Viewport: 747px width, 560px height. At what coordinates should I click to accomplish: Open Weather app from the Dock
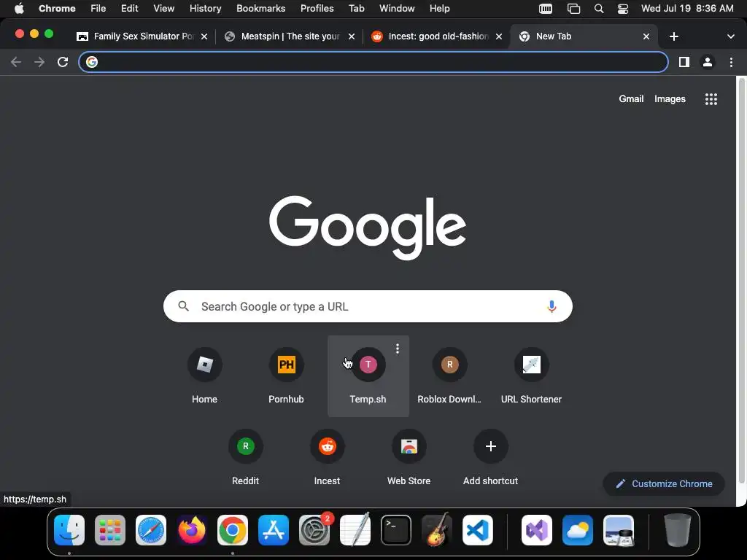578,530
